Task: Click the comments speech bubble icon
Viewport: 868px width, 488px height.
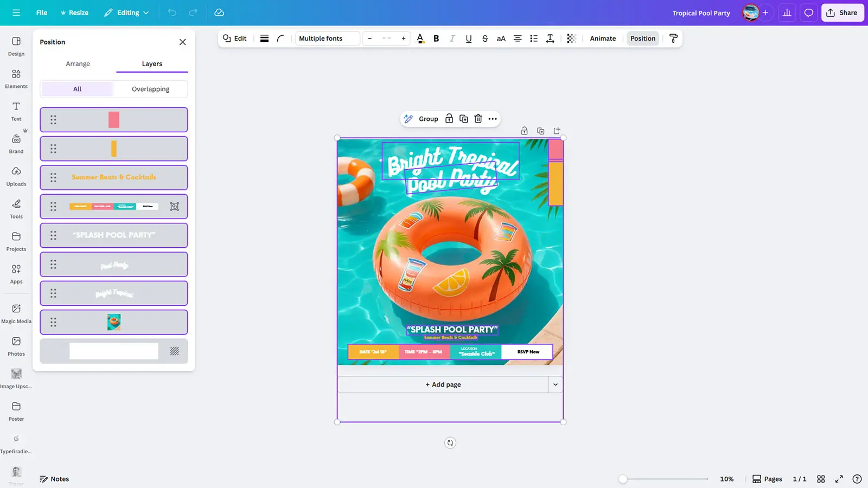Action: 808,12
